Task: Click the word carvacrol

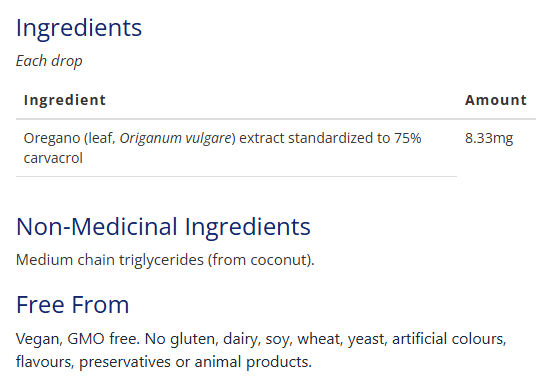Action: click(x=53, y=158)
